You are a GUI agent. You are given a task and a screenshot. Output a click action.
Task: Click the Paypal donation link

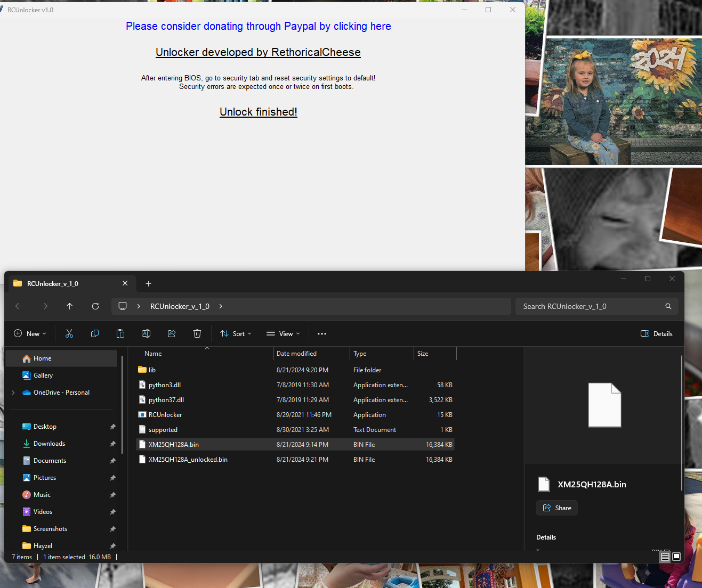click(258, 27)
